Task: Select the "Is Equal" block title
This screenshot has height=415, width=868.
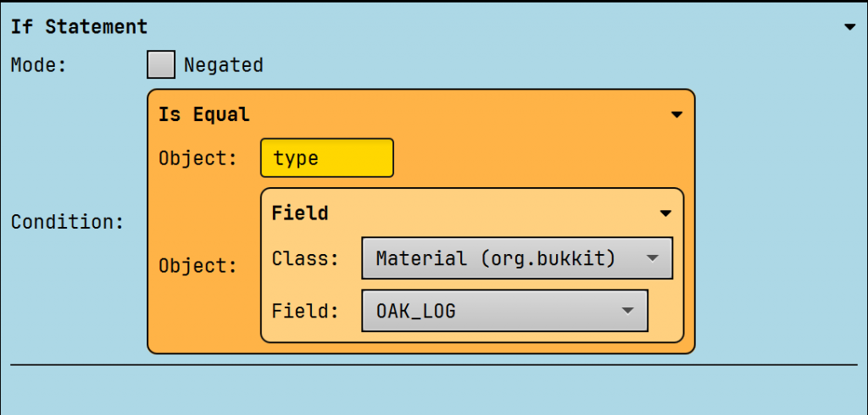Action: click(203, 114)
